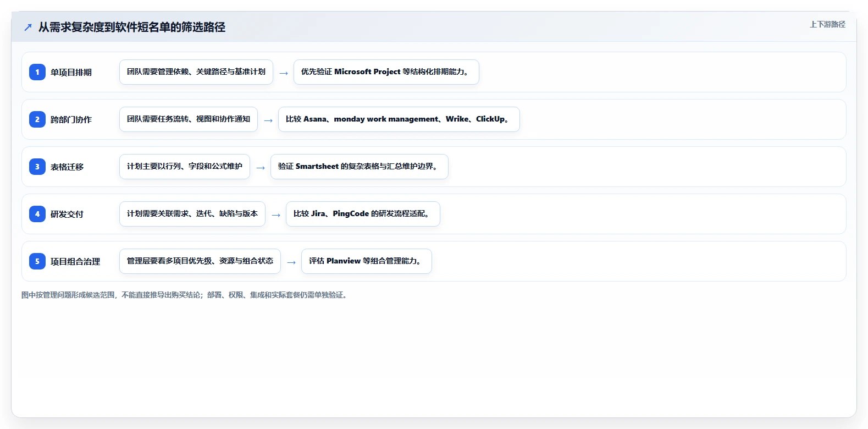
Task: Click the box 计划主要以行列、字段和公式维护
Action: pyautogui.click(x=185, y=167)
